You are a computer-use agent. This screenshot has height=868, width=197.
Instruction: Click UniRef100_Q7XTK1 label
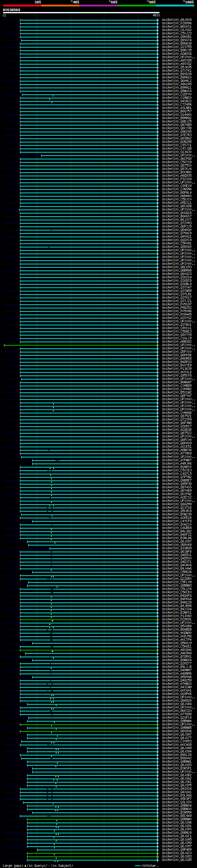point(177,71)
